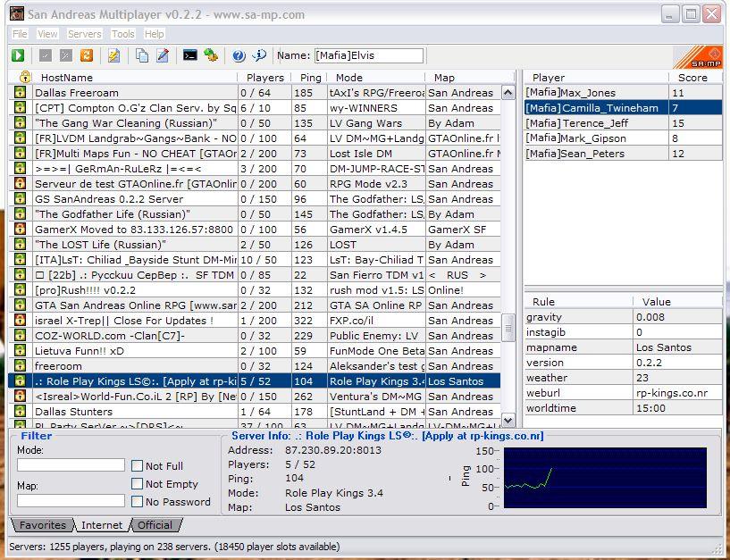Click the SA:MP logo
This screenshot has height=560, width=730.
tap(698, 58)
